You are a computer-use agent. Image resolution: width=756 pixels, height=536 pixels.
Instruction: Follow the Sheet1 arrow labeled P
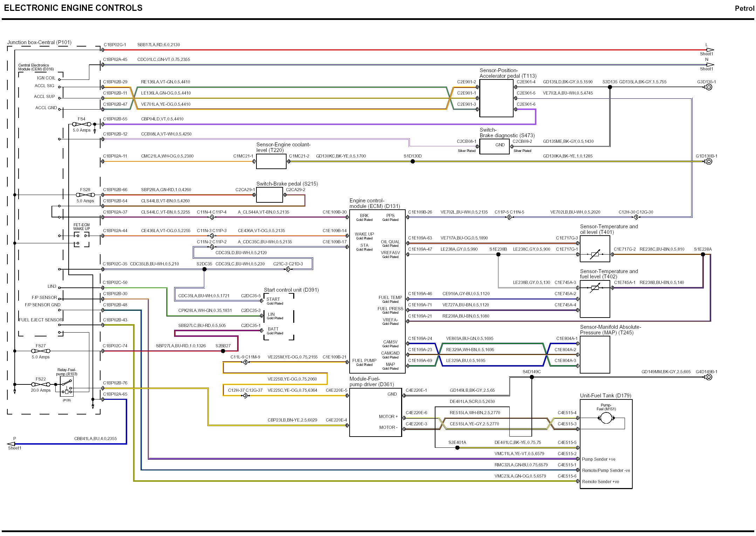(11, 444)
